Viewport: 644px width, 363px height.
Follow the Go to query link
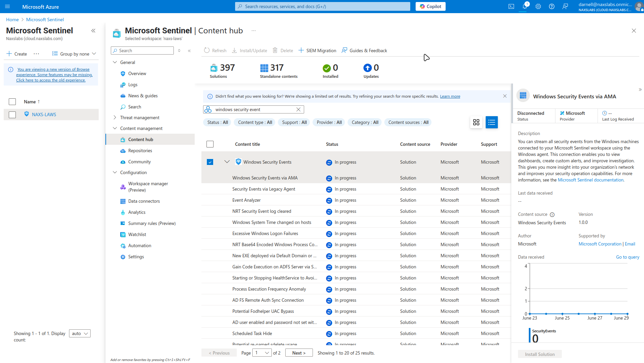tap(627, 257)
